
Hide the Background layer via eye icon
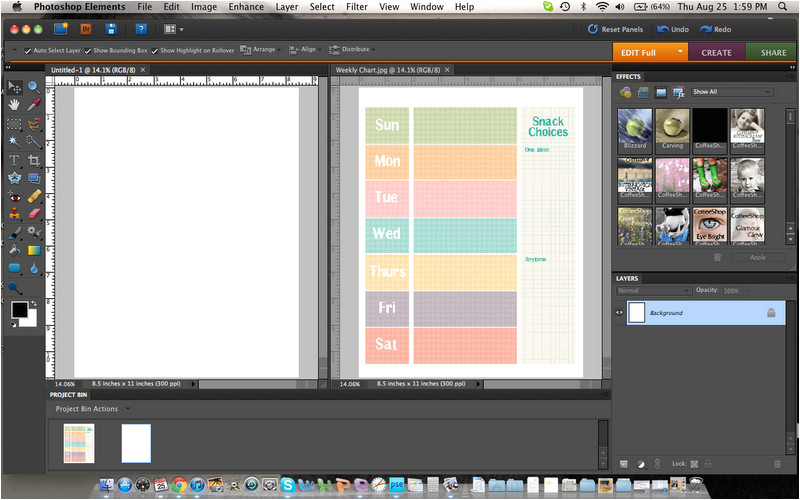click(x=619, y=313)
